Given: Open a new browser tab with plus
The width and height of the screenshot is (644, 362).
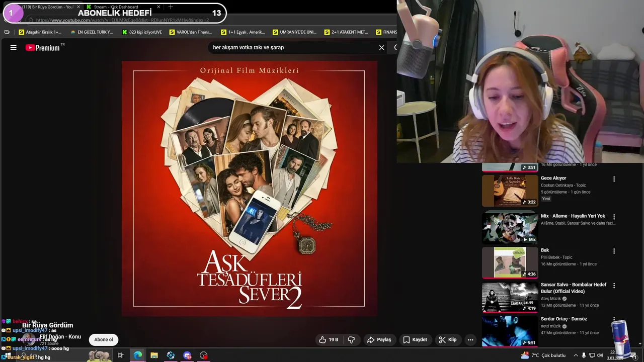Looking at the screenshot, I should 171,7.
